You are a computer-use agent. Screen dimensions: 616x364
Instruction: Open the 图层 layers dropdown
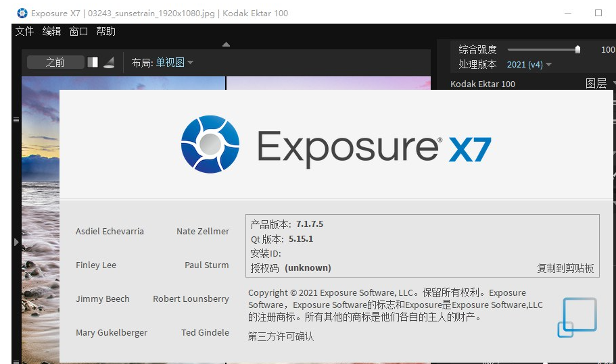600,83
